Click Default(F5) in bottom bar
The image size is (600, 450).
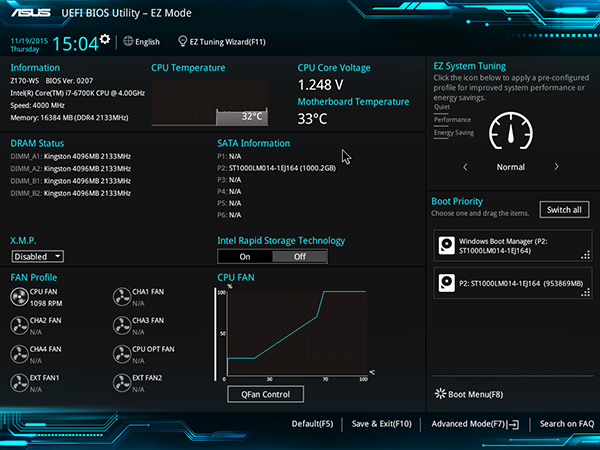click(312, 424)
